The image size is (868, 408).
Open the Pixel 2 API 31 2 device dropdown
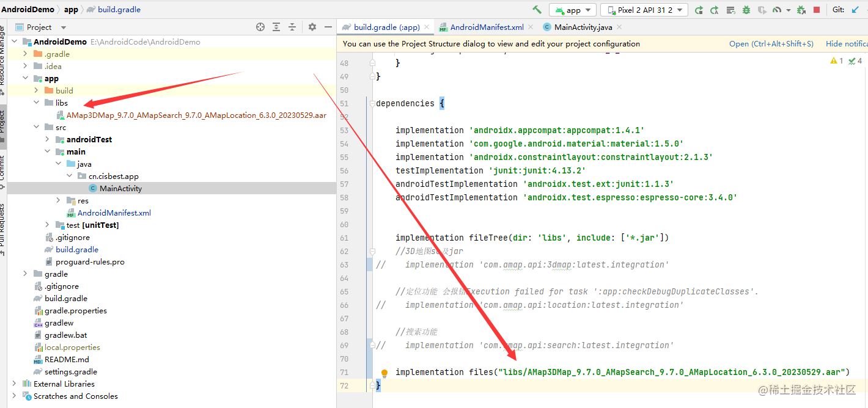point(644,10)
